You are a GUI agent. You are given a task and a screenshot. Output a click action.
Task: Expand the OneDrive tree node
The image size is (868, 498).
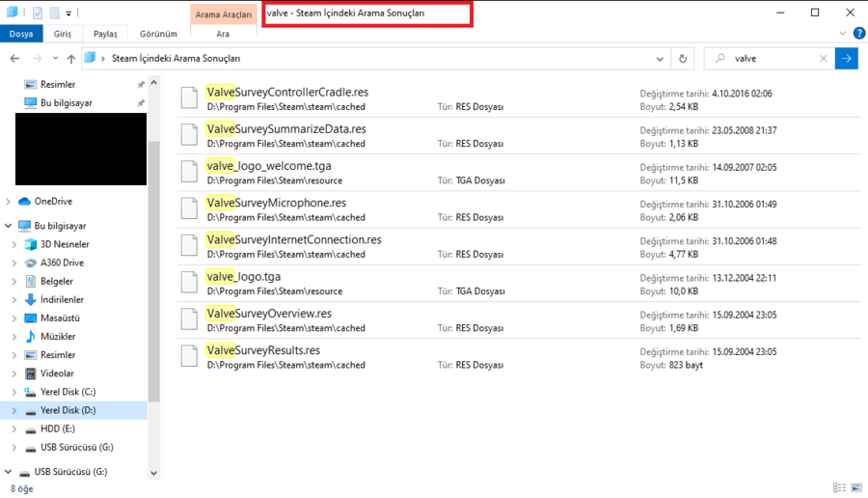click(9, 202)
